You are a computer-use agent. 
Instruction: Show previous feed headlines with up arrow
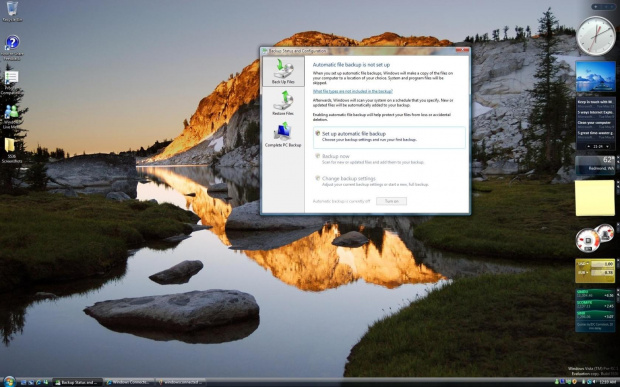pyautogui.click(x=589, y=146)
